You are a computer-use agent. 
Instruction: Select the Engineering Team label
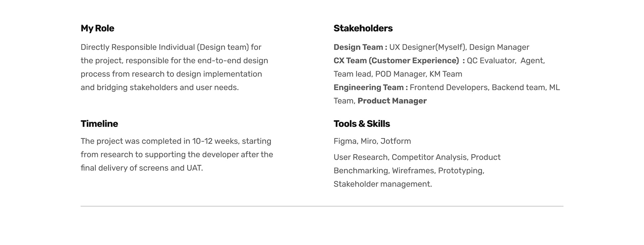pyautogui.click(x=371, y=88)
